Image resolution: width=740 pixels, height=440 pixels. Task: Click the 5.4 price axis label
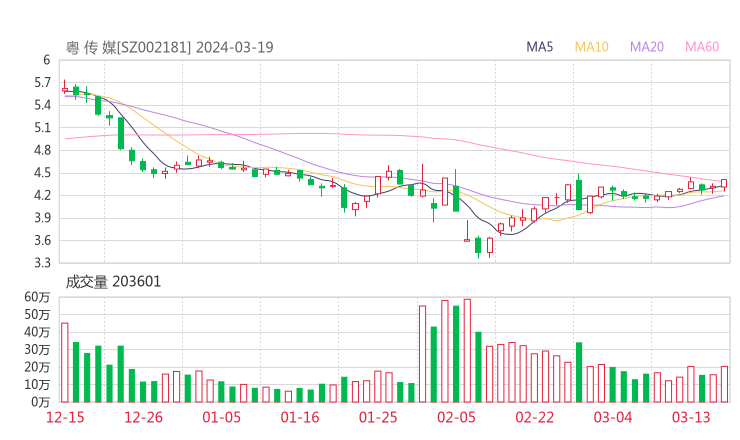click(x=42, y=105)
